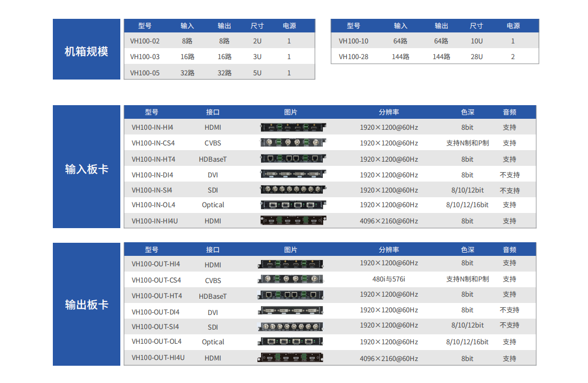Click the VH100-IN-OL4 model name
This screenshot has width=588, height=383.
click(153, 205)
